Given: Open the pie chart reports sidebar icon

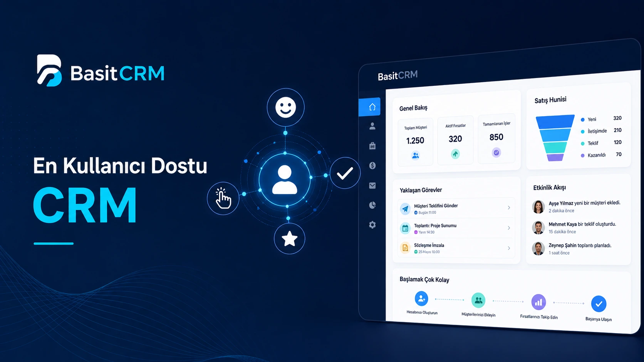Looking at the screenshot, I should [372, 205].
